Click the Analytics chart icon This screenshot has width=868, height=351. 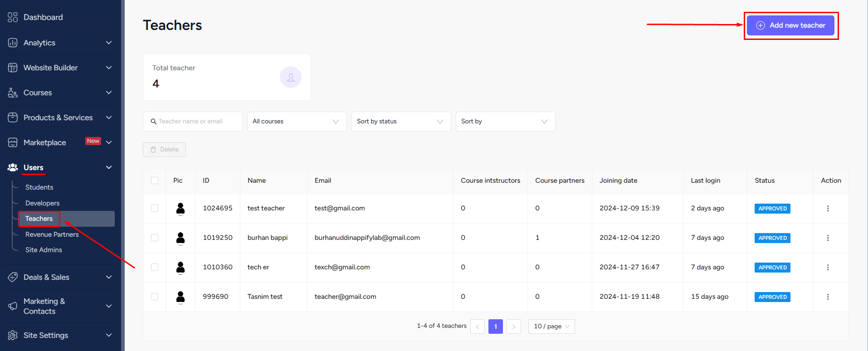(13, 43)
